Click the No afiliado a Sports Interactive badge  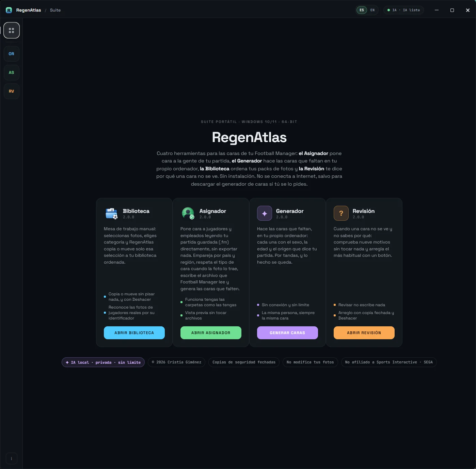[x=389, y=362]
